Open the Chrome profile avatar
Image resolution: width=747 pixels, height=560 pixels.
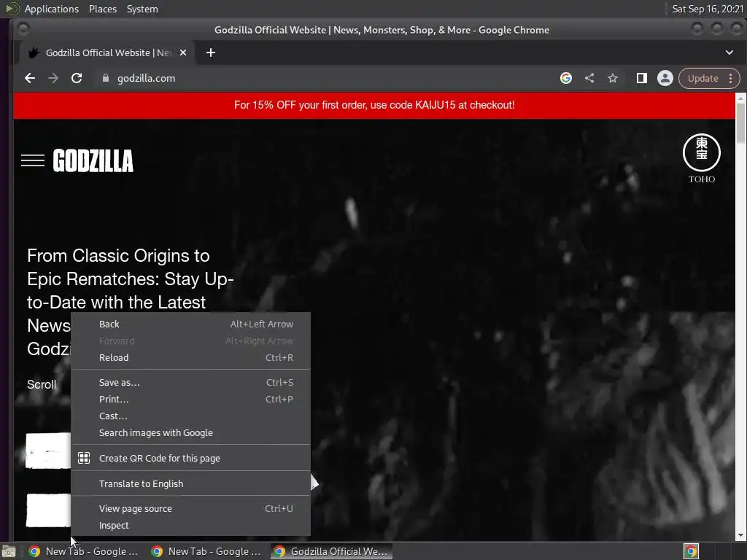point(665,78)
